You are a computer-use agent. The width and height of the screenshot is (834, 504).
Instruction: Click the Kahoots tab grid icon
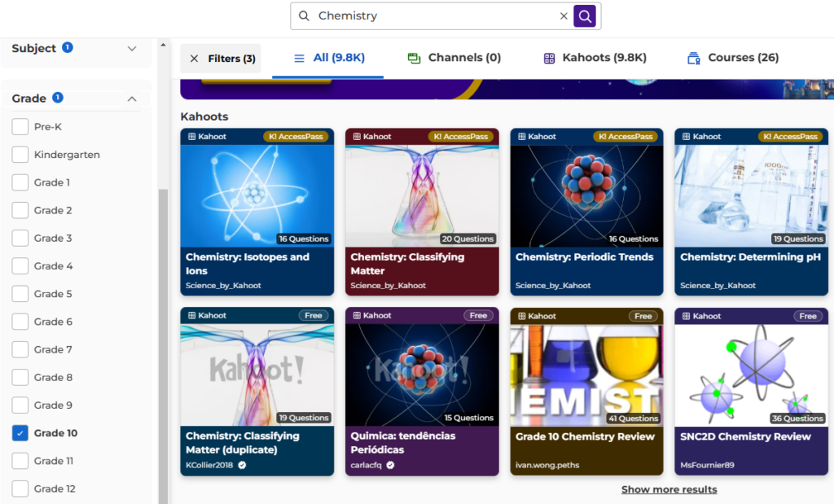[550, 59]
